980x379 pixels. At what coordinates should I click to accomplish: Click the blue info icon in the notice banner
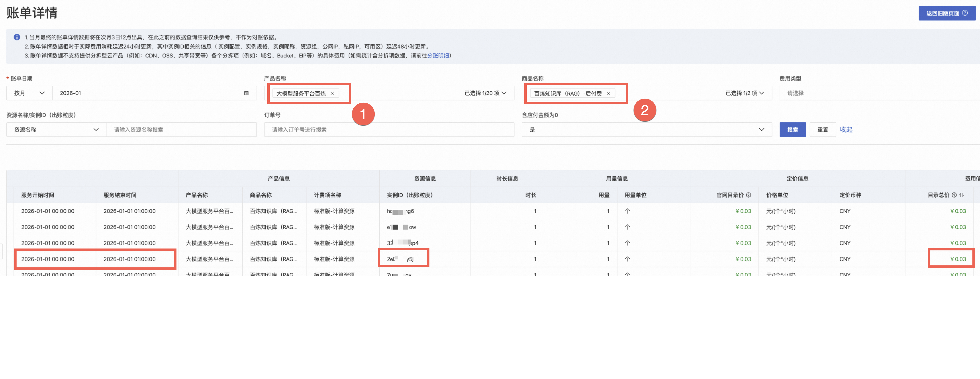pyautogui.click(x=17, y=37)
